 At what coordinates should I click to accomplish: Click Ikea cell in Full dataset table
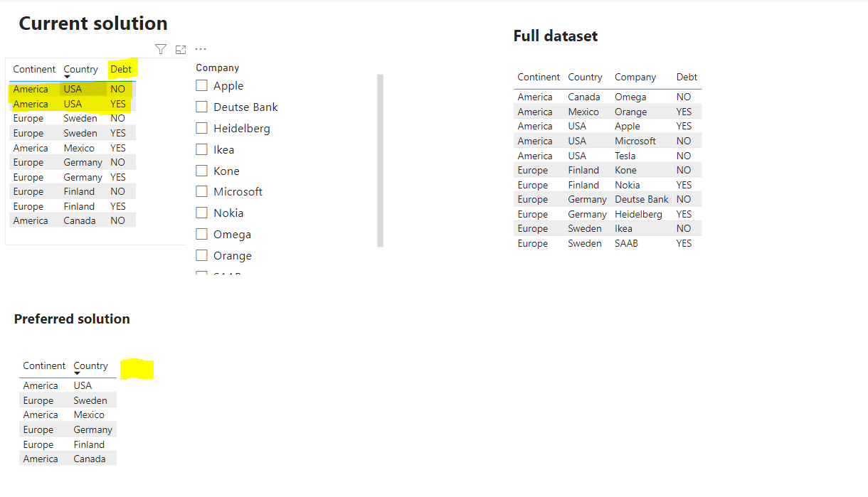coord(623,228)
